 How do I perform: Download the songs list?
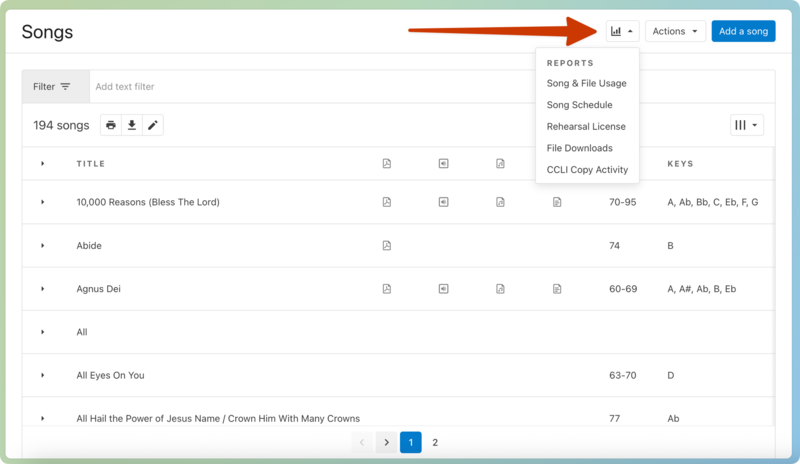131,125
